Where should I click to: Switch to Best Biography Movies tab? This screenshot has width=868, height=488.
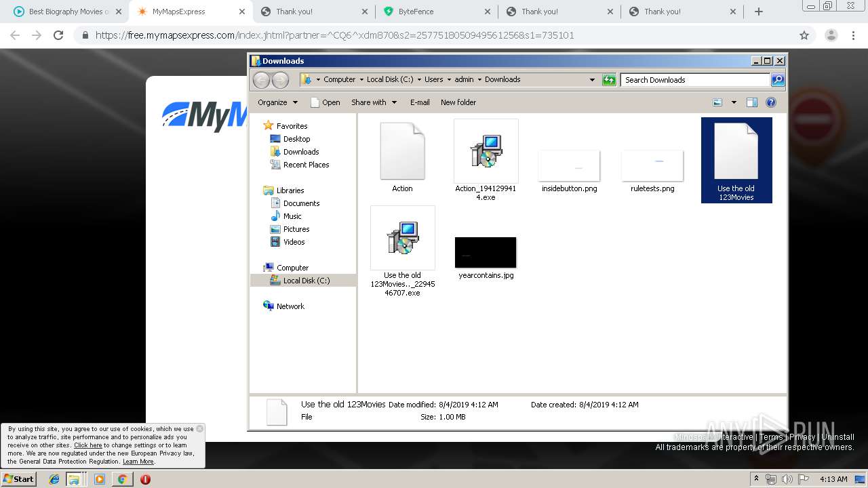[x=66, y=12]
